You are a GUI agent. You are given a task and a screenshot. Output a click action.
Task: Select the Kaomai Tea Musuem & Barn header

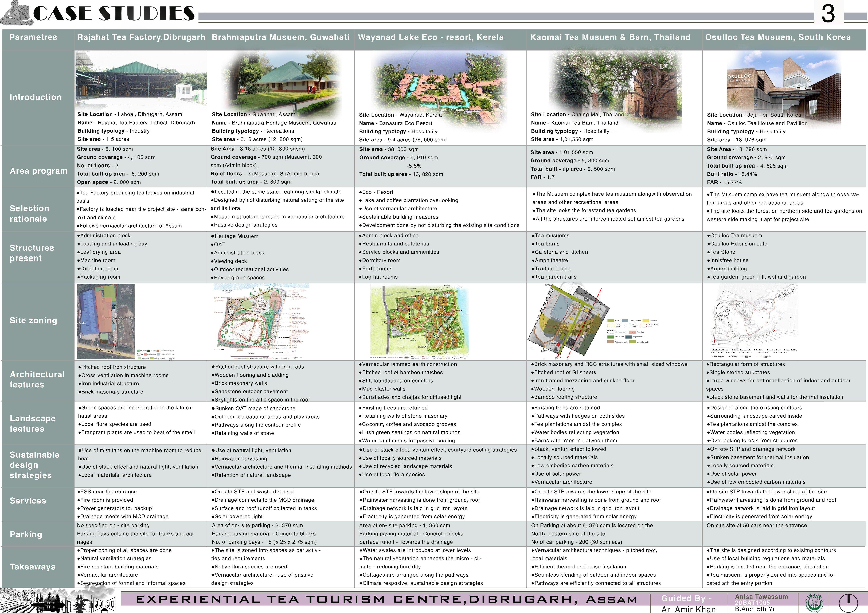coord(610,37)
